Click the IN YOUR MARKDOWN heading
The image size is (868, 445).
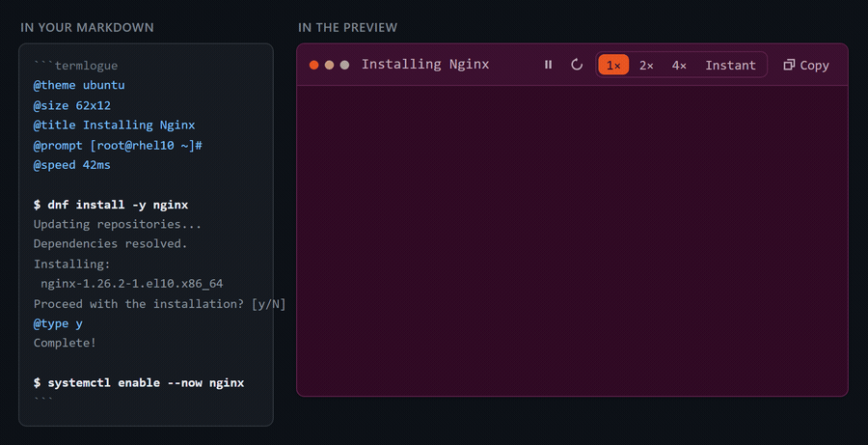tap(87, 28)
